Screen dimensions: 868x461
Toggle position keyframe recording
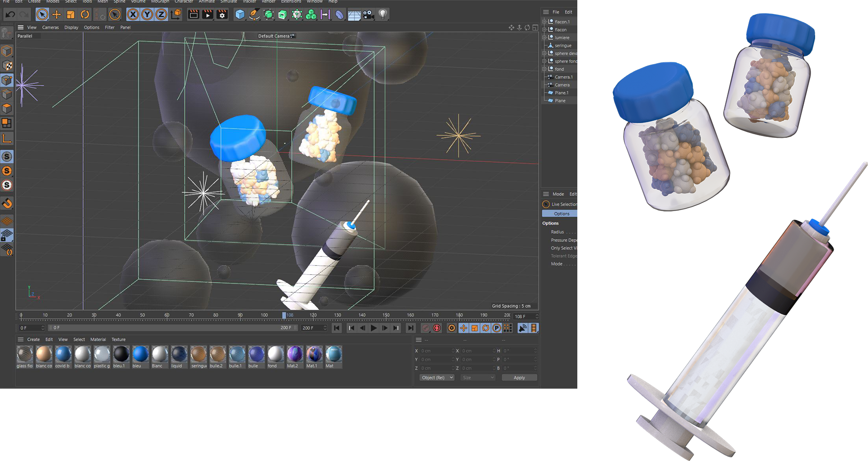[463, 328]
